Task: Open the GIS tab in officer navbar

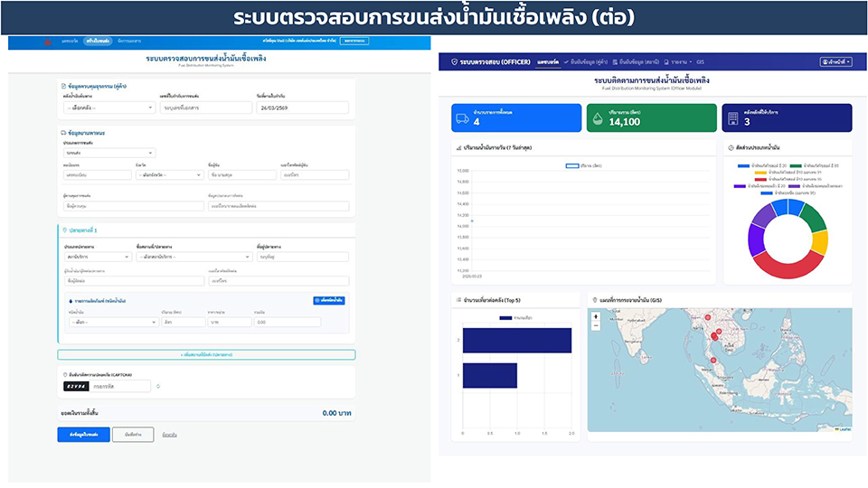Action: pos(700,61)
